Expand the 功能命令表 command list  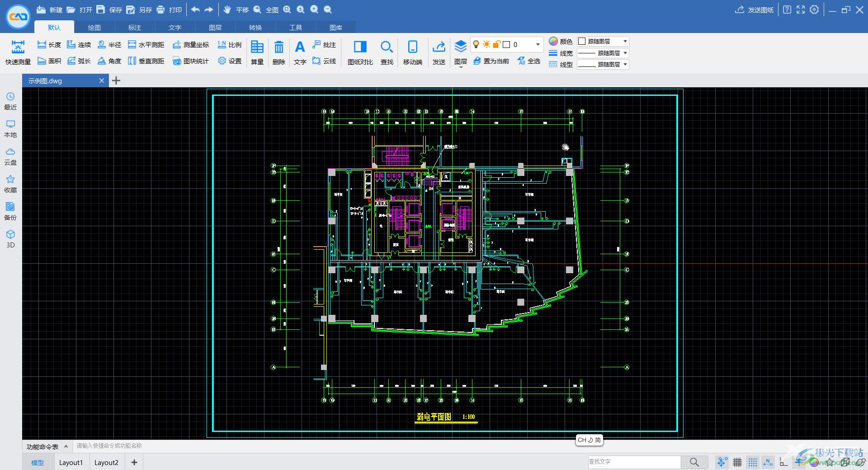point(47,446)
